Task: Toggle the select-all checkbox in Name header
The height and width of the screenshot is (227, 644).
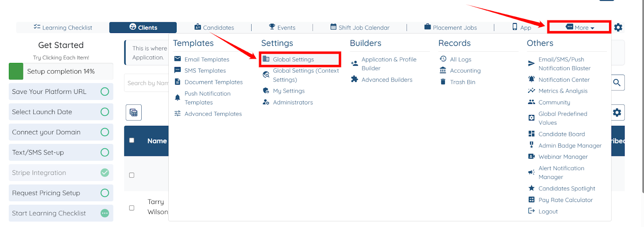Action: tap(132, 140)
